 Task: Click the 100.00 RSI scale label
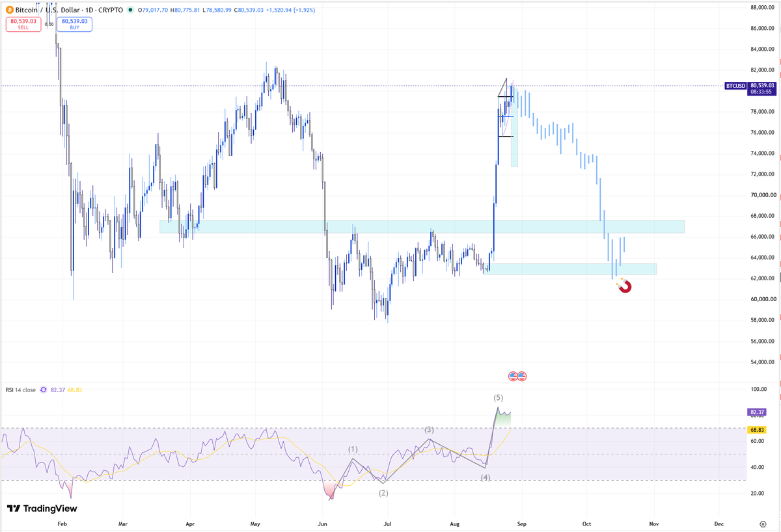[758, 390]
